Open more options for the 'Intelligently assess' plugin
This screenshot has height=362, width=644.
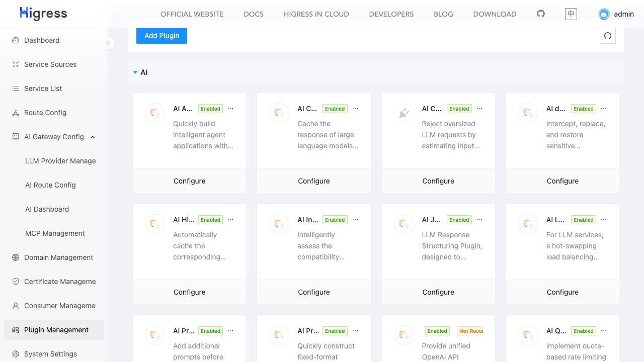(355, 220)
